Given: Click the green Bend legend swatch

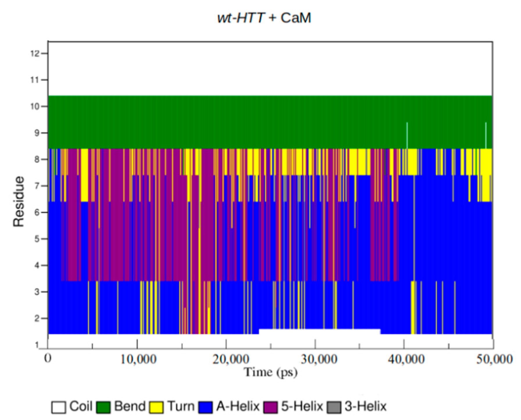Looking at the screenshot, I should click(x=103, y=407).
